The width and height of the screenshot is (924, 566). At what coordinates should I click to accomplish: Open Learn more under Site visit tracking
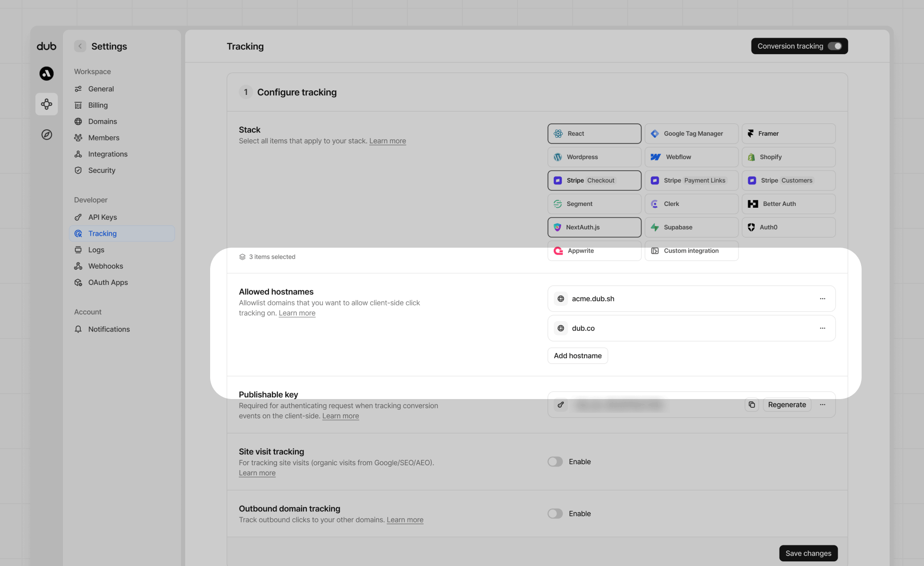point(257,473)
